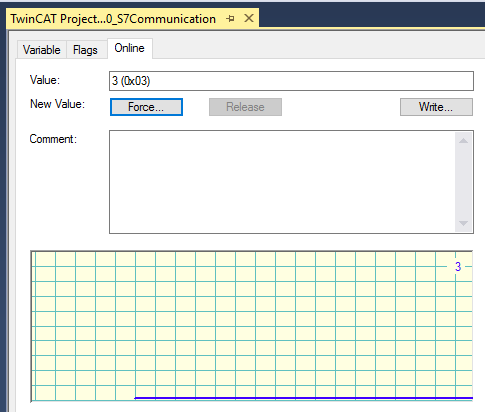The width and height of the screenshot is (485, 412).
Task: Open the Flags tab
Action: 85,50
